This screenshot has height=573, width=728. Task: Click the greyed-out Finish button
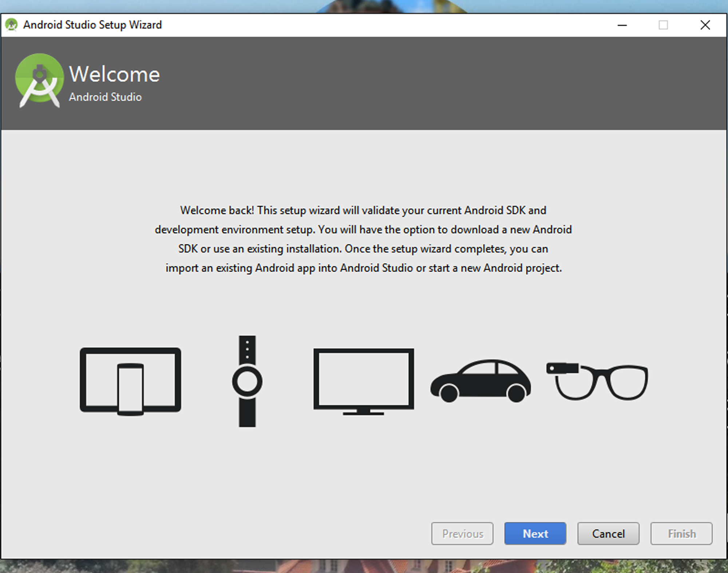click(681, 534)
